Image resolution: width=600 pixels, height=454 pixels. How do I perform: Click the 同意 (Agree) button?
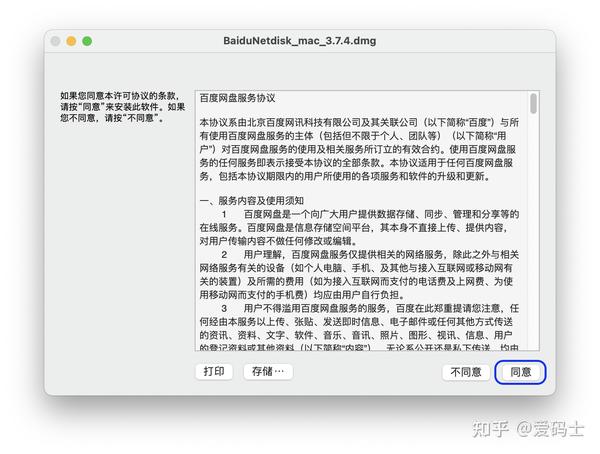(520, 372)
